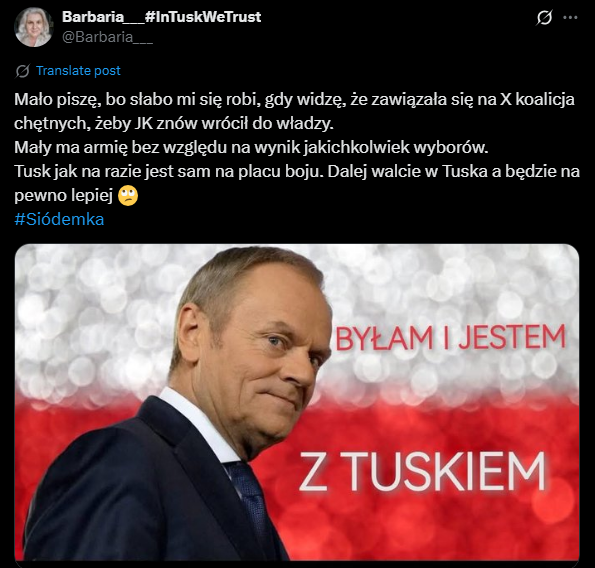Screen dimensions: 595x568
Task: Open Barbaria's profile avatar photo
Action: click(x=33, y=27)
